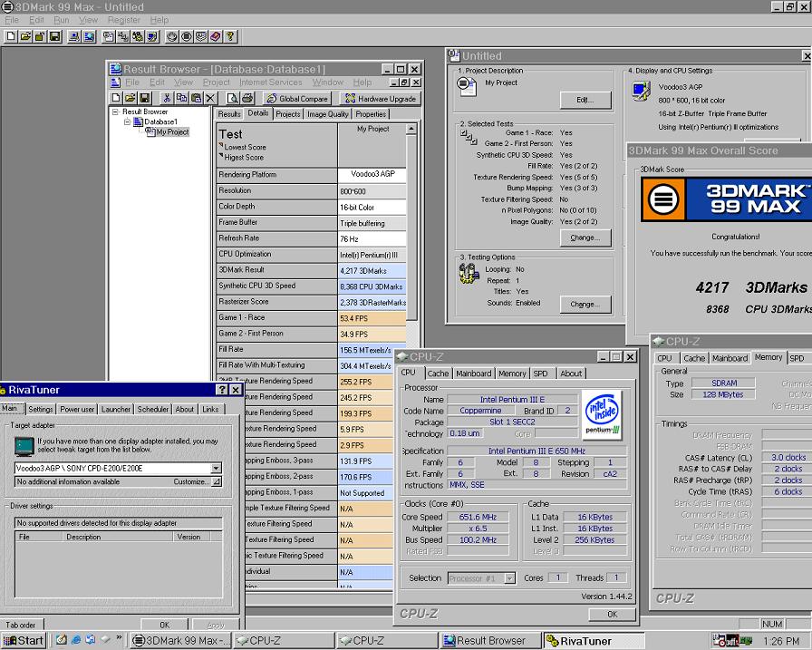The height and width of the screenshot is (650, 812).
Task: Switch to Result Browser in taskbar
Action: click(x=490, y=641)
